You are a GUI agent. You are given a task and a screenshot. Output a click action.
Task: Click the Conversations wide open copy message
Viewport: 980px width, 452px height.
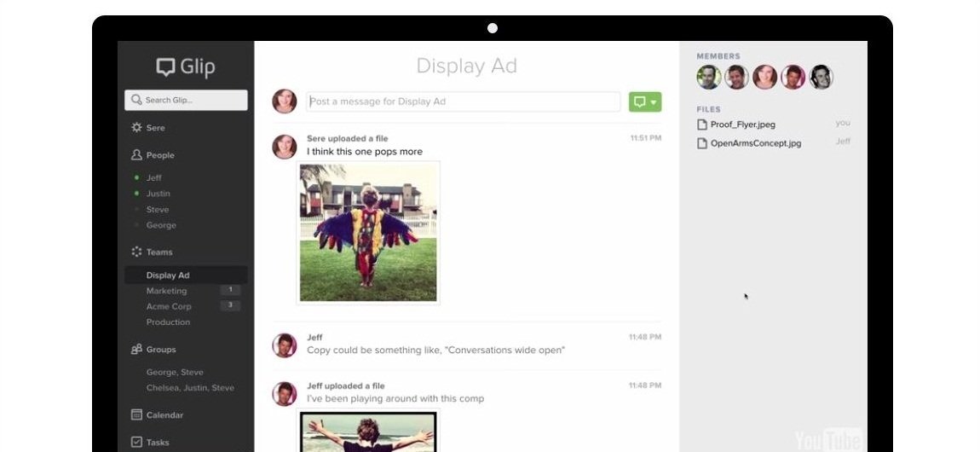tap(435, 351)
